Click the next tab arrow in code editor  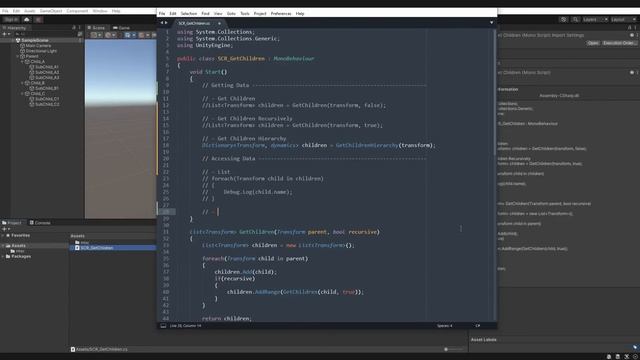click(x=166, y=23)
